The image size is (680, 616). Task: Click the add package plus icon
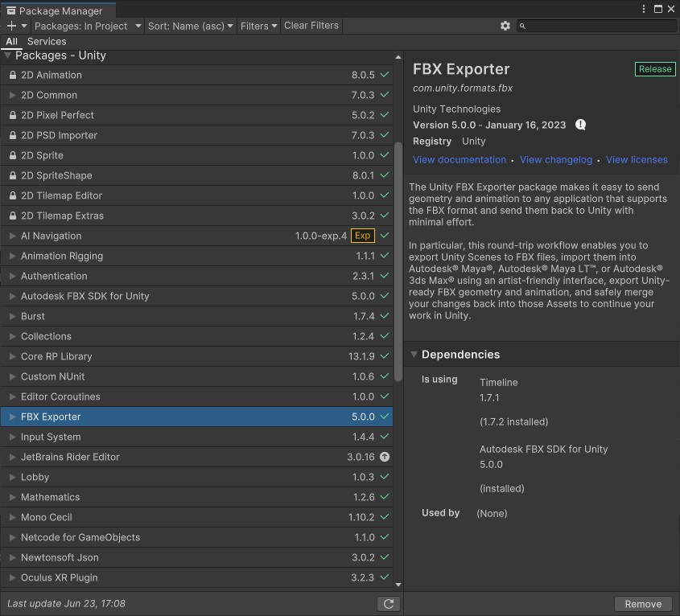(x=11, y=26)
